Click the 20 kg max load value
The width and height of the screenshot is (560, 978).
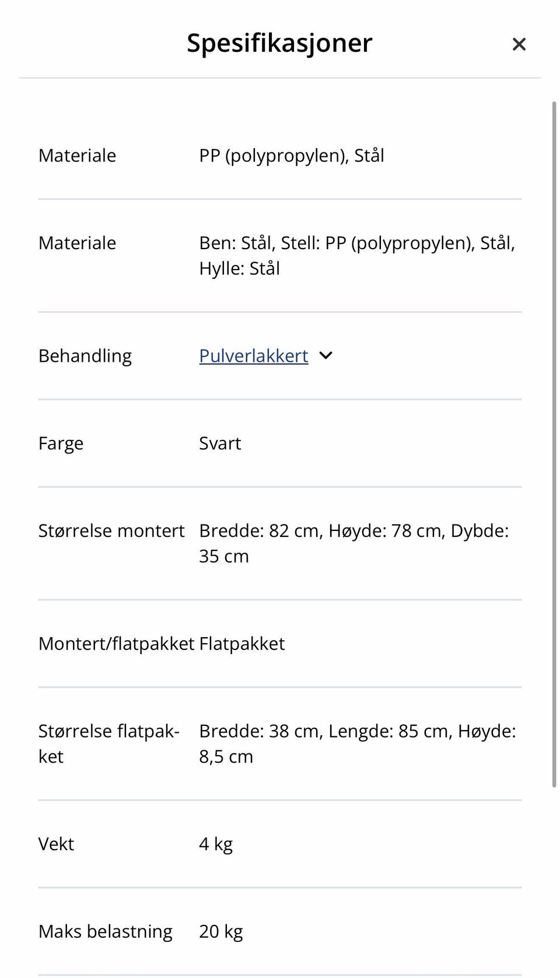click(x=220, y=932)
